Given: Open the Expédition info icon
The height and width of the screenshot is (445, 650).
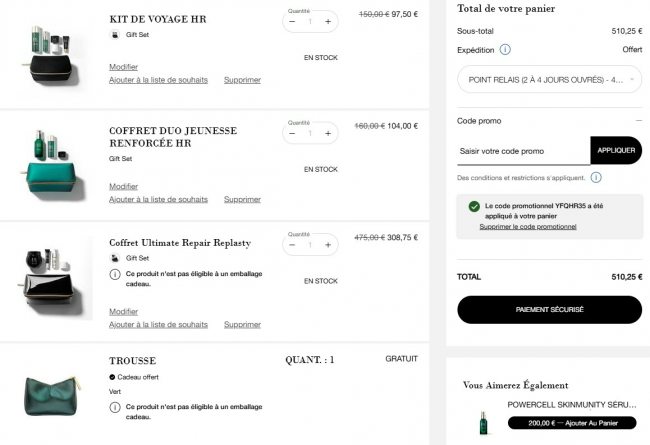Looking at the screenshot, I should 505,50.
